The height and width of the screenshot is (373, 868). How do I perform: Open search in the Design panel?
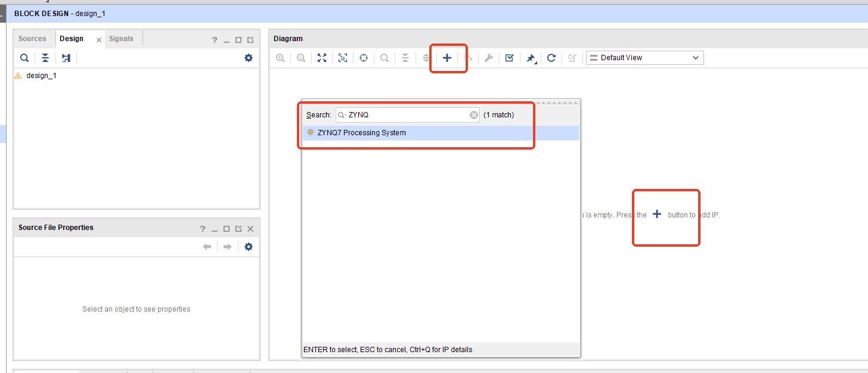pos(24,58)
